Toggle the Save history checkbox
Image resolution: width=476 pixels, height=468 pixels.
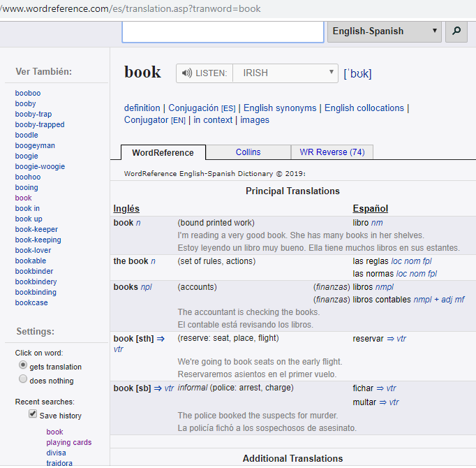click(x=33, y=414)
